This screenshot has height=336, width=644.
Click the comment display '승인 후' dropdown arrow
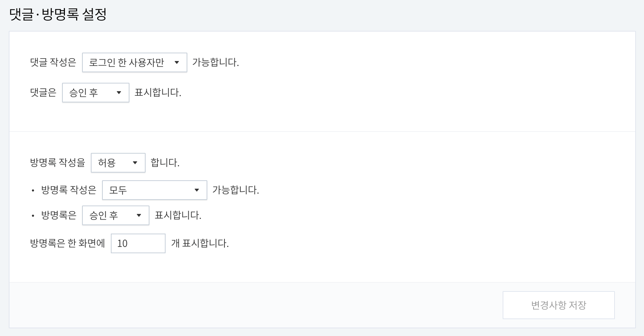[x=119, y=93]
